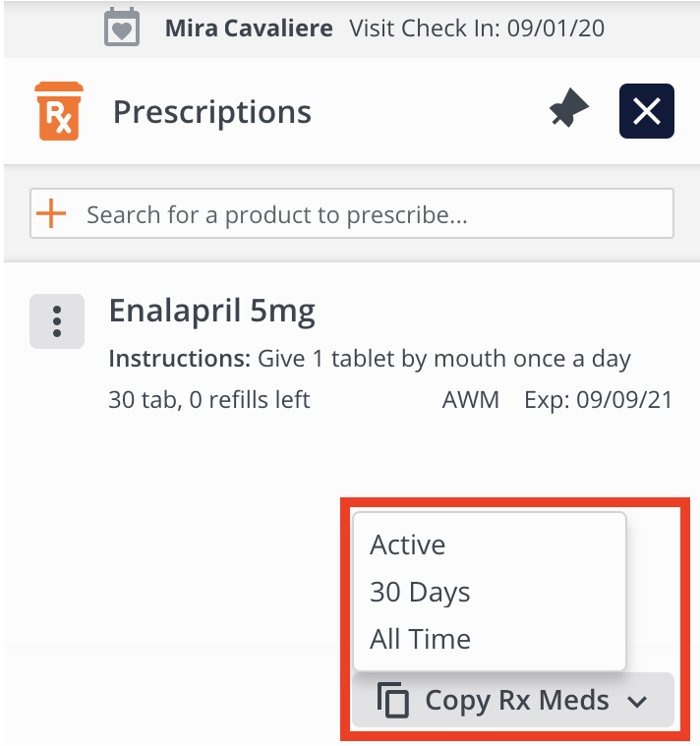The image size is (700, 746).
Task: Collapse the Copy Rx Meds chevron
Action: point(637,702)
